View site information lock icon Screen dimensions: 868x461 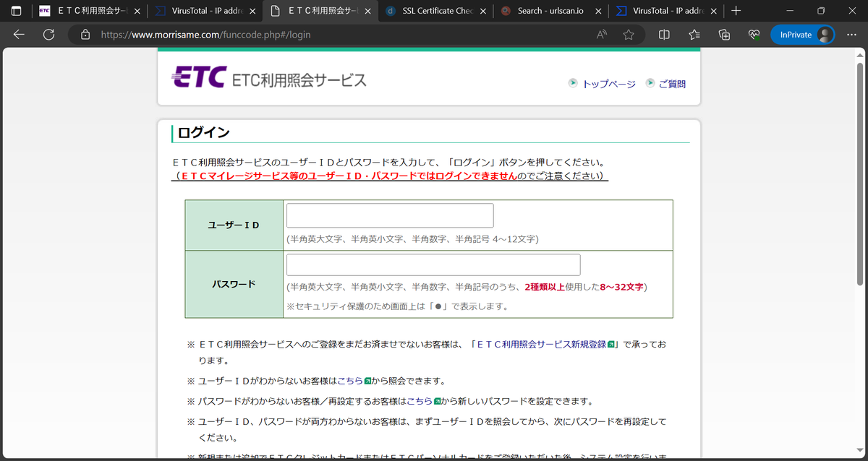point(85,35)
